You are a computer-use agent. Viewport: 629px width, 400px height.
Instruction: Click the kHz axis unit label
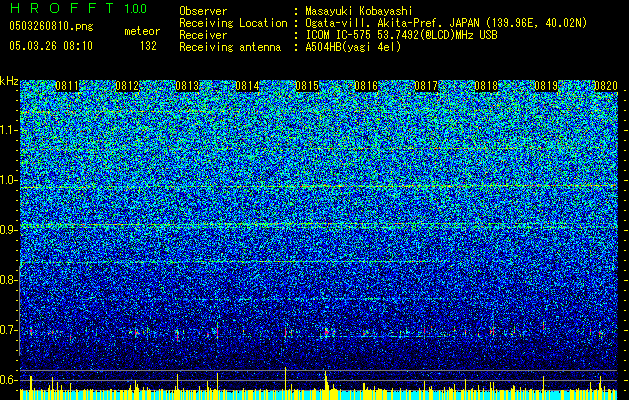(x=9, y=81)
